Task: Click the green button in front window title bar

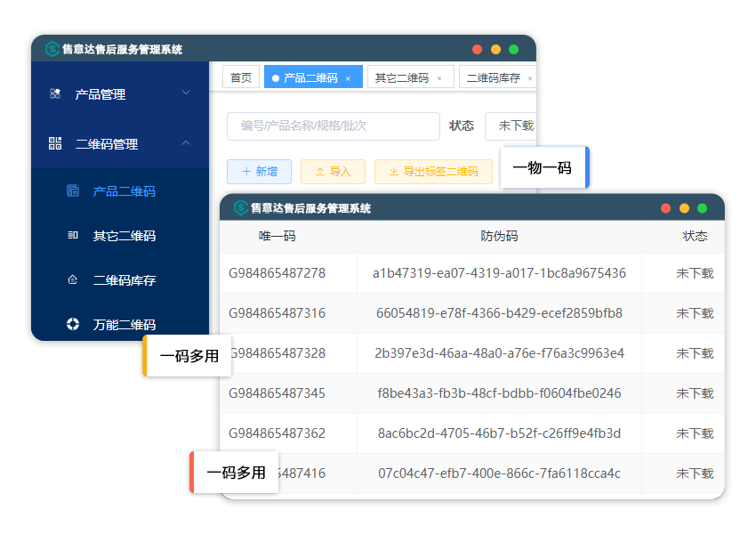Action: click(702, 208)
